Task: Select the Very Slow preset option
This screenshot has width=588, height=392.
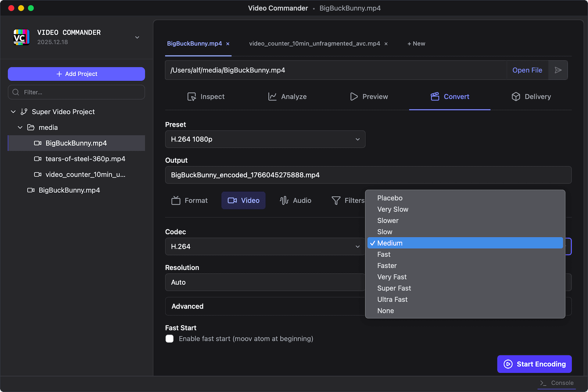Action: point(392,209)
